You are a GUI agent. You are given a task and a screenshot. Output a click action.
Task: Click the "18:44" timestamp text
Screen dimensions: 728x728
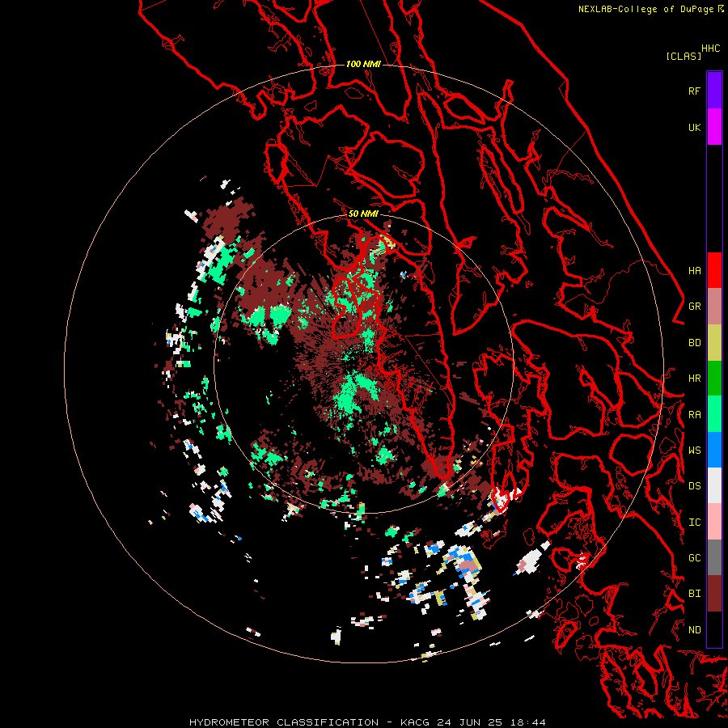528,722
